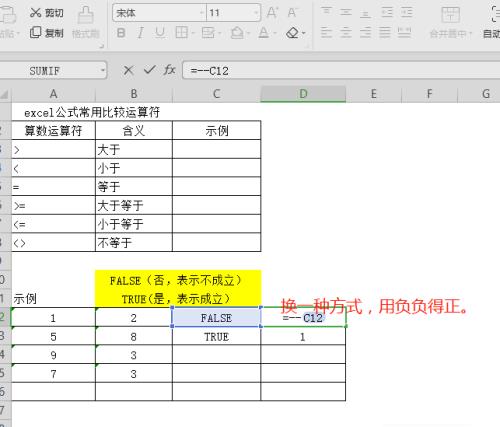Select the cell with value 7
Viewport: 500px width, 427px height.
[x=53, y=373]
